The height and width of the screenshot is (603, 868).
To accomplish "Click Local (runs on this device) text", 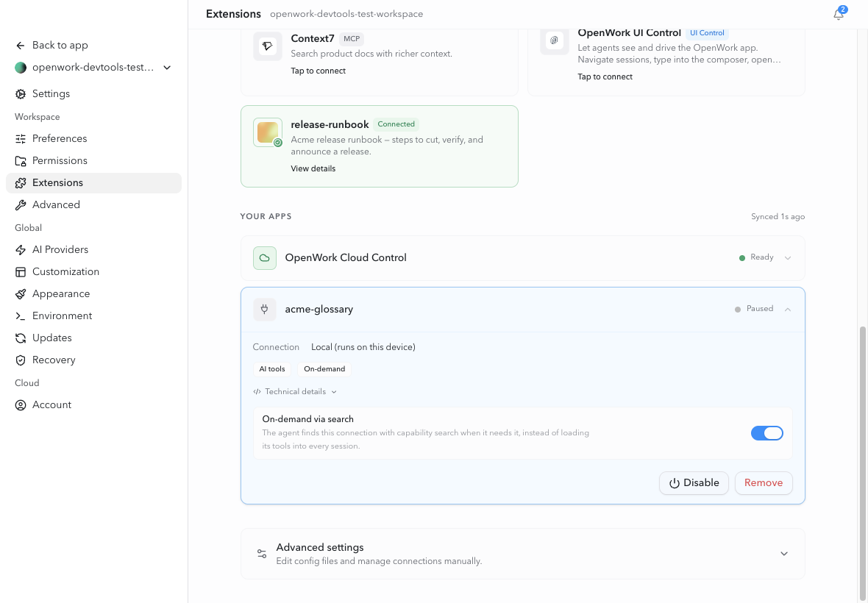I will coord(363,347).
